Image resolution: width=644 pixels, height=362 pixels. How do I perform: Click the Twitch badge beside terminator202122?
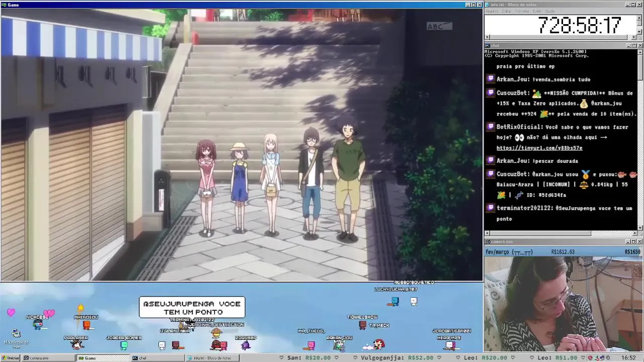click(x=491, y=208)
